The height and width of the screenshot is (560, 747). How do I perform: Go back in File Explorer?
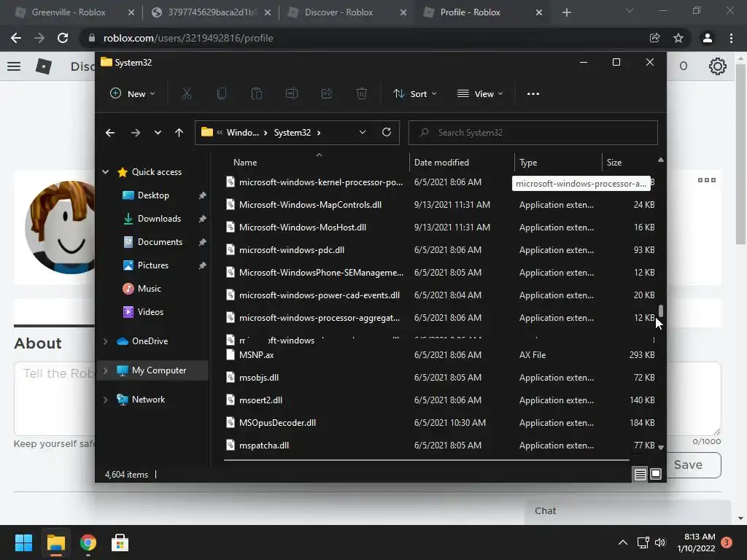pos(110,133)
